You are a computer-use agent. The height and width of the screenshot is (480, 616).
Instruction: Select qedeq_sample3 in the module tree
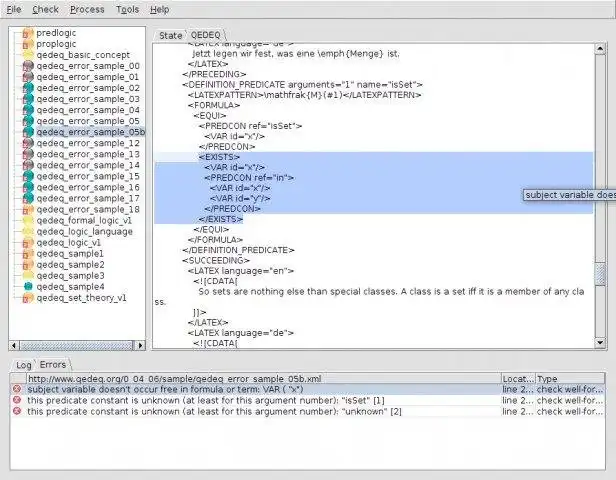[x=70, y=275]
